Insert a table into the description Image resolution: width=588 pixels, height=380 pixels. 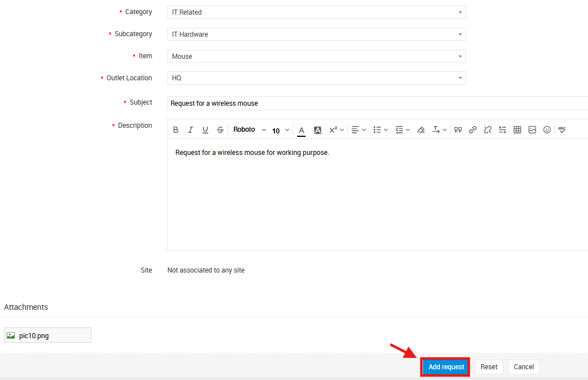[x=517, y=130]
